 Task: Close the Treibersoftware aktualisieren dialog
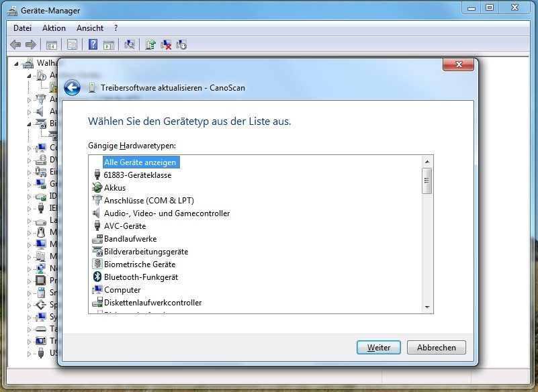[458, 64]
